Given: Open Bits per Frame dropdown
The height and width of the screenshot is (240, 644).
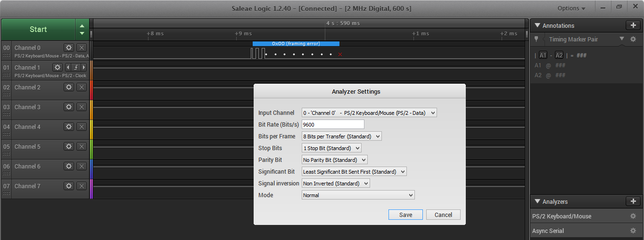Looking at the screenshot, I should (341, 136).
